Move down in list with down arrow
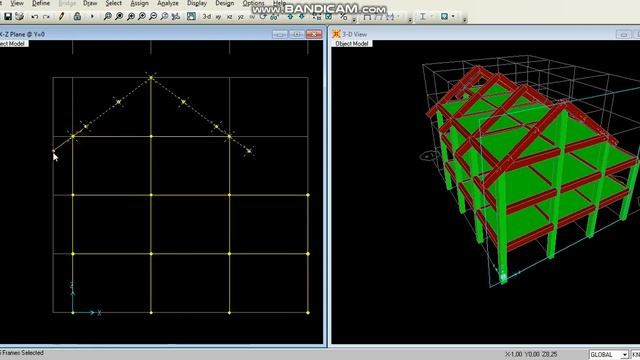Screen dimensions: 640x360 point(302,16)
